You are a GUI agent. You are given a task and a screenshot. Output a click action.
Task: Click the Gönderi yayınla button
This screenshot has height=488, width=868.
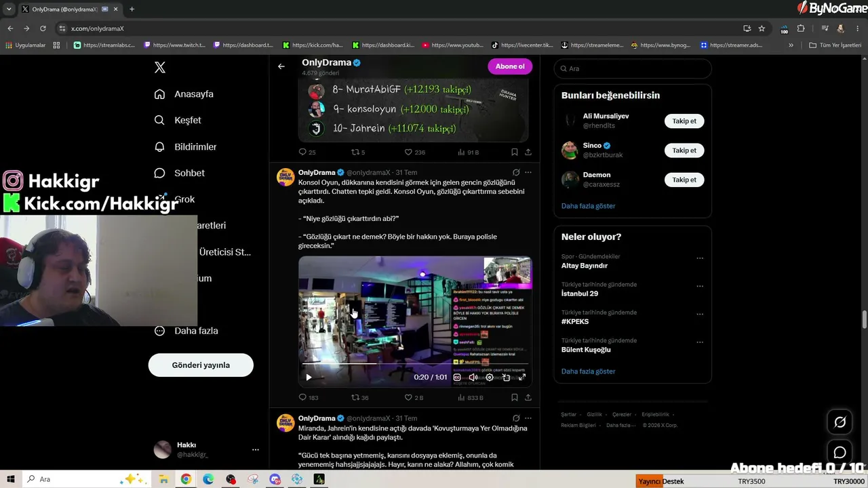(x=201, y=365)
